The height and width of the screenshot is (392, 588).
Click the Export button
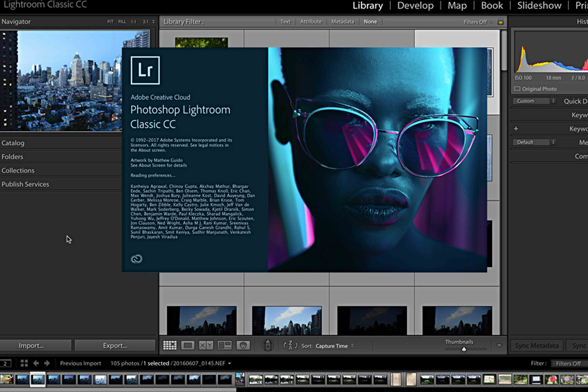tap(115, 345)
